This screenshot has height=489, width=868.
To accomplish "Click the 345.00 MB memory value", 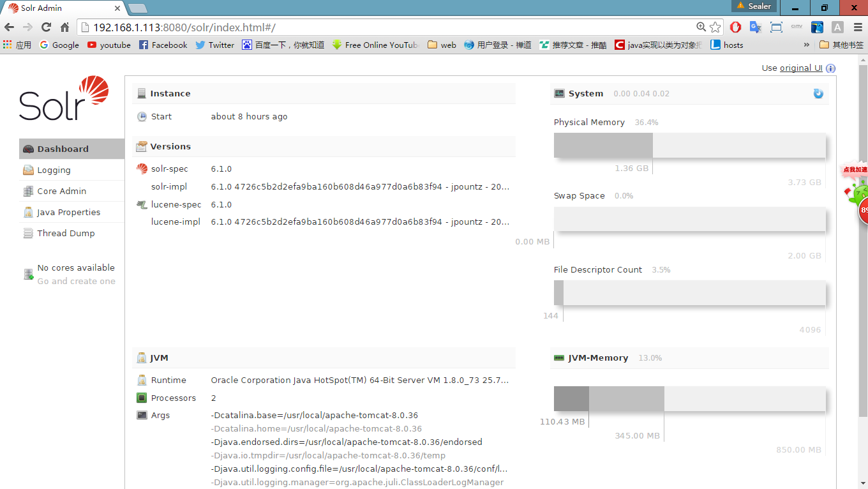I will click(x=637, y=436).
